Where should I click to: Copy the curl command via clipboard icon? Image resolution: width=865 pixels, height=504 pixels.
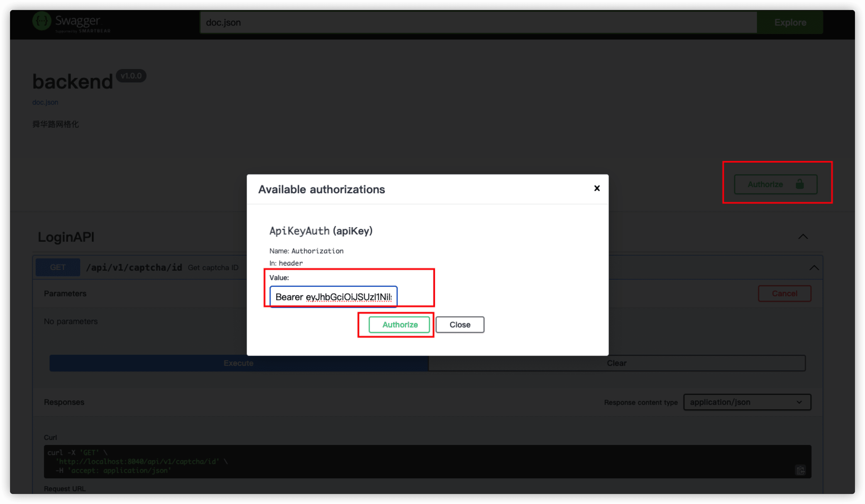pyautogui.click(x=800, y=470)
